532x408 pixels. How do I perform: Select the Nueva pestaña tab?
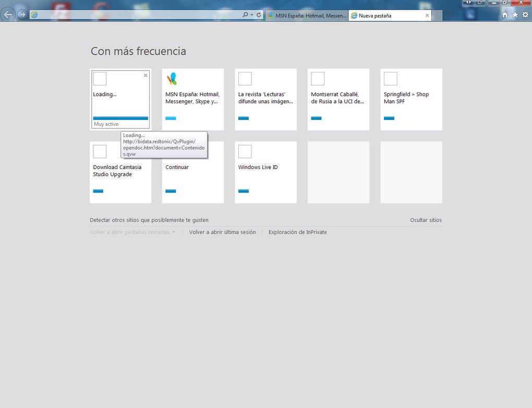point(390,15)
